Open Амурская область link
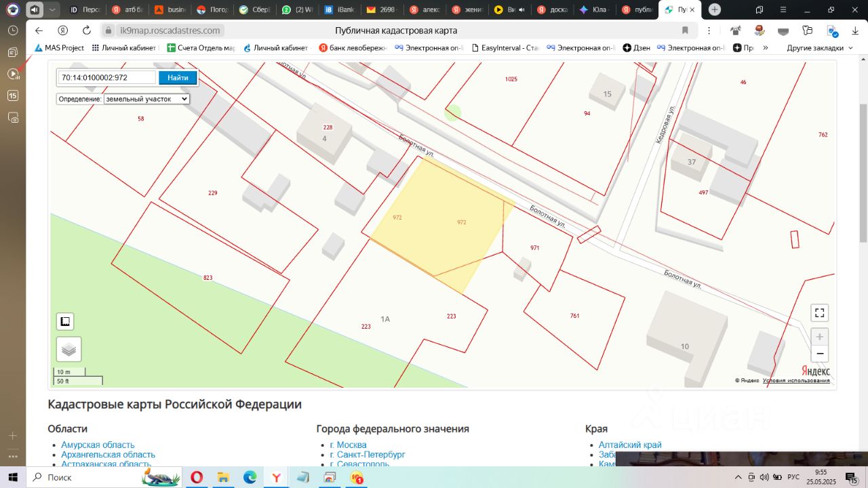The image size is (868, 488). 98,445
